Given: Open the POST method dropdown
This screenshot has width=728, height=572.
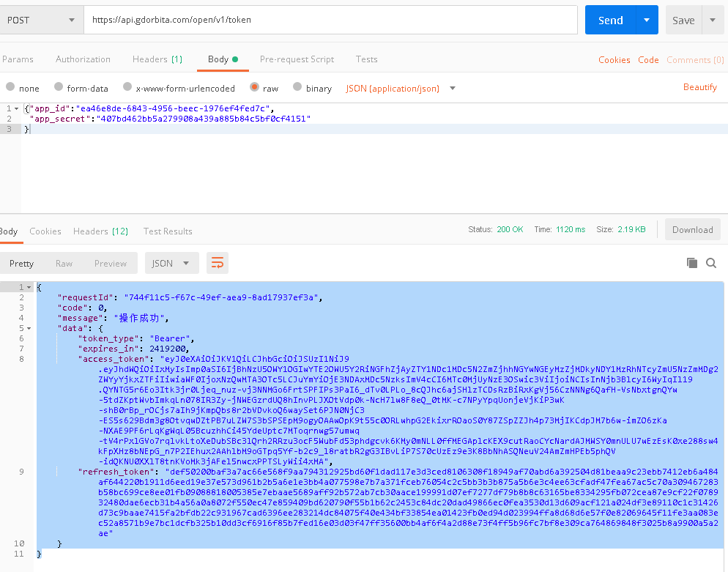Looking at the screenshot, I should [x=40, y=20].
